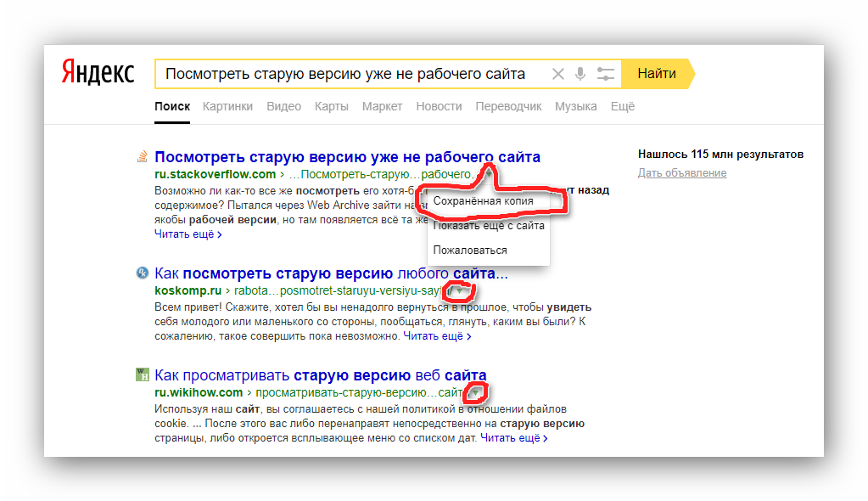868x501 pixels.
Task: Open the koskomp.ru result dropdown arrow
Action: click(460, 290)
